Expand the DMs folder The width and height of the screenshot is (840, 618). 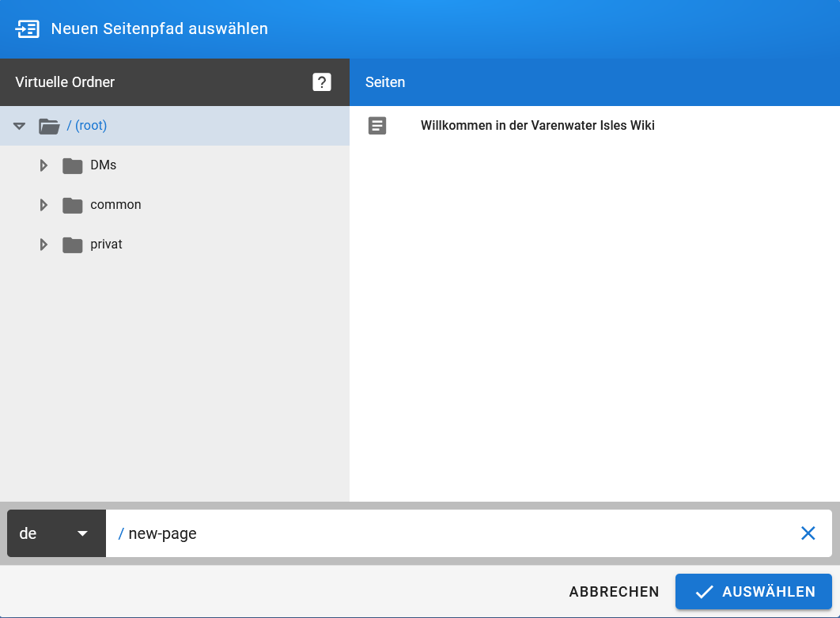pyautogui.click(x=44, y=165)
